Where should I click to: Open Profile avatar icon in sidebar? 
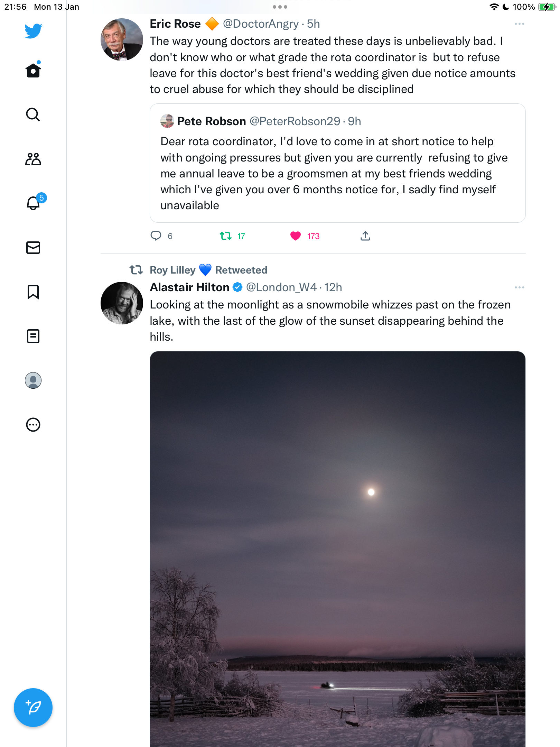[x=33, y=380]
